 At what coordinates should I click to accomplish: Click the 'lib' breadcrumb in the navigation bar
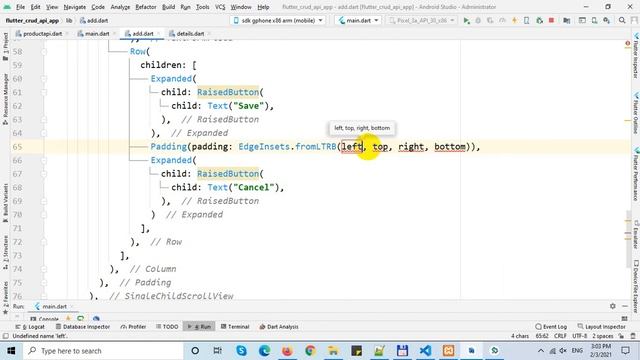tap(69, 20)
